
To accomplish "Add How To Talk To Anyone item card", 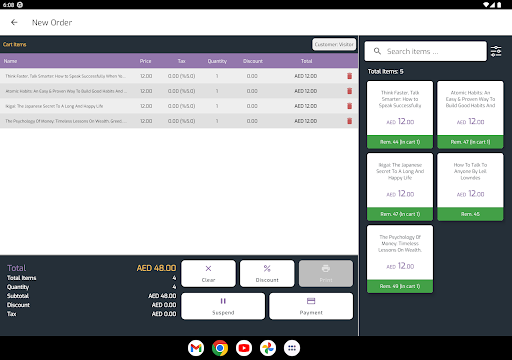I will click(x=470, y=187).
